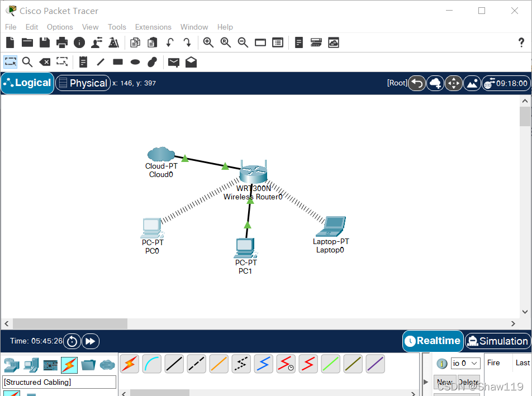The width and height of the screenshot is (532, 396).
Task: Click the Wireless Router0 device
Action: tap(253, 173)
